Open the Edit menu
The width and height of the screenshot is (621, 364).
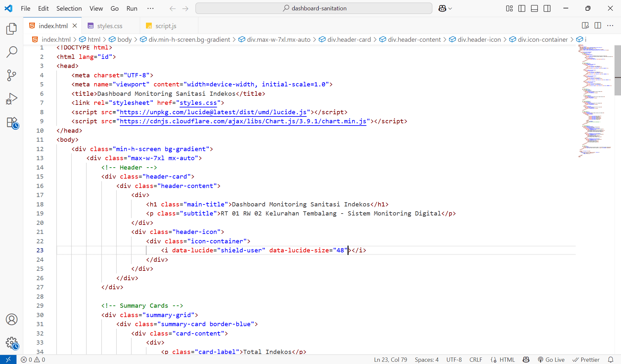43,8
